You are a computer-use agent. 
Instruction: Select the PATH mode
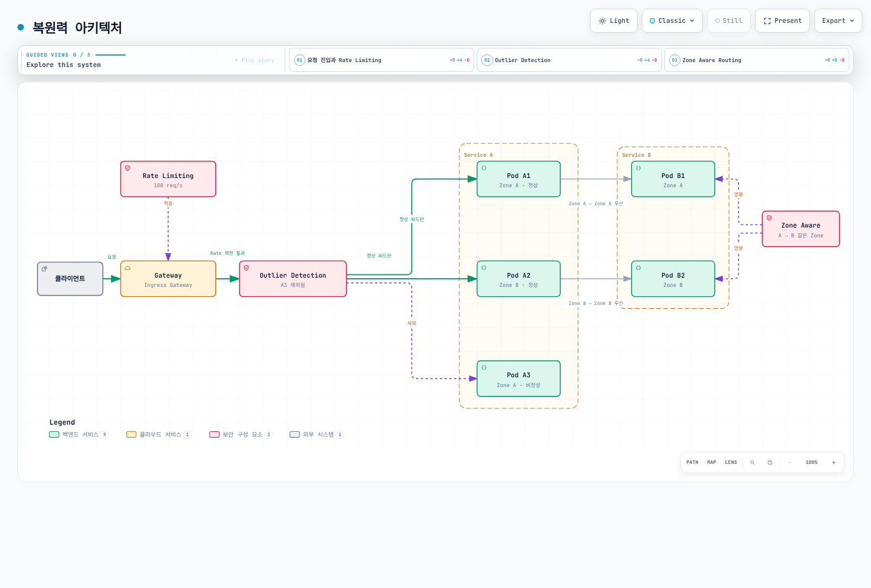click(x=692, y=462)
